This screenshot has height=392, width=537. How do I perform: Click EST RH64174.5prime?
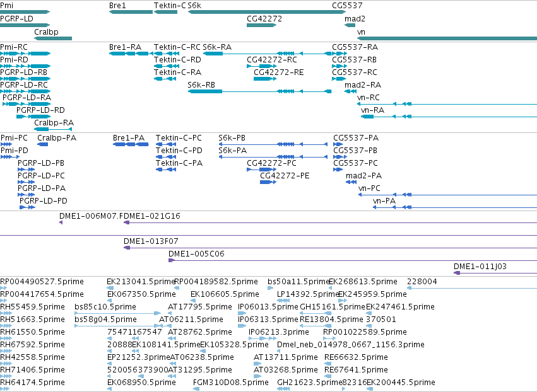click(33, 383)
